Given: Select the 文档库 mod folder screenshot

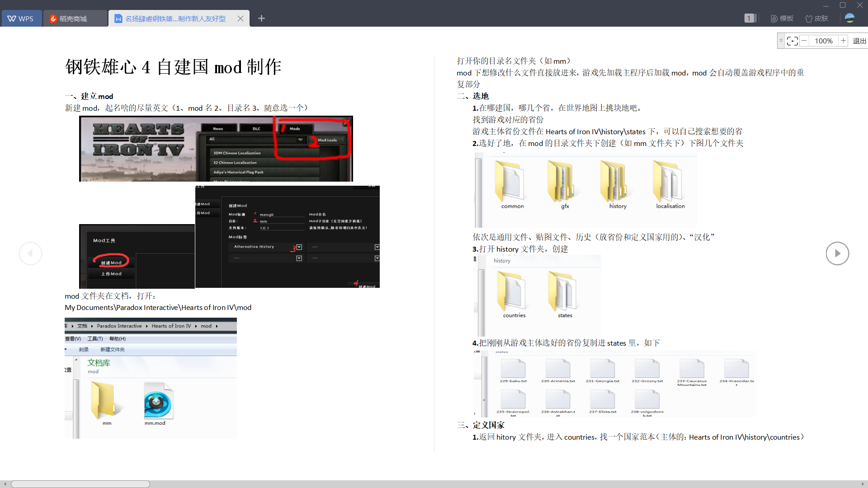Looking at the screenshot, I should coord(151,378).
